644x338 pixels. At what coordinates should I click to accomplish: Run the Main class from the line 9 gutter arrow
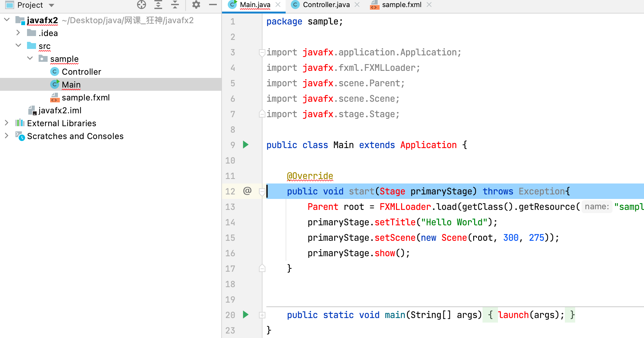246,145
